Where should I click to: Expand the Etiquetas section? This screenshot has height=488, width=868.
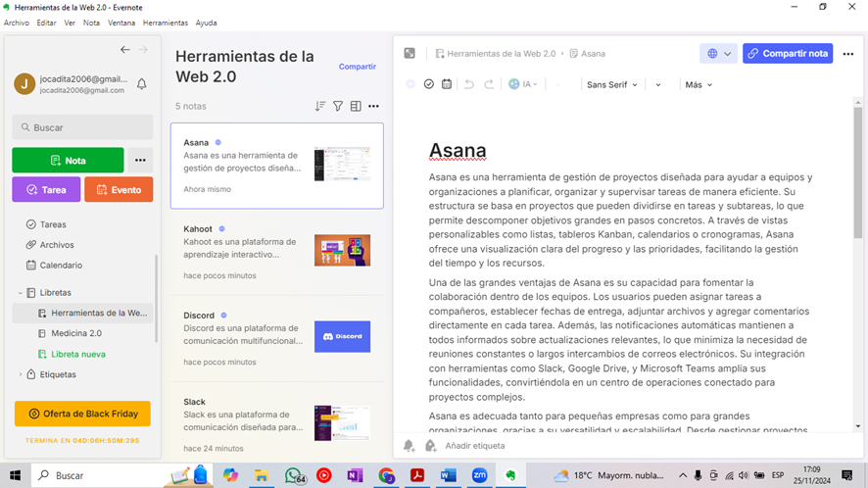pyautogui.click(x=21, y=374)
